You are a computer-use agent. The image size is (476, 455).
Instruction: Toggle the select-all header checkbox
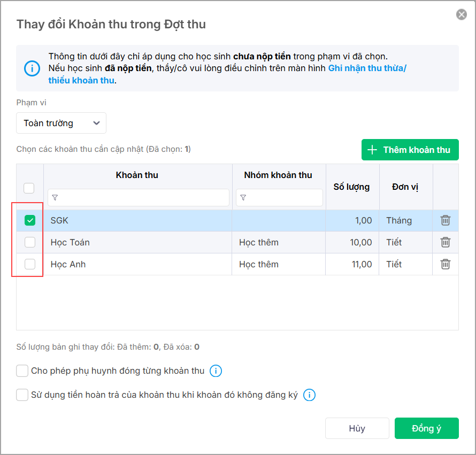tap(29, 188)
